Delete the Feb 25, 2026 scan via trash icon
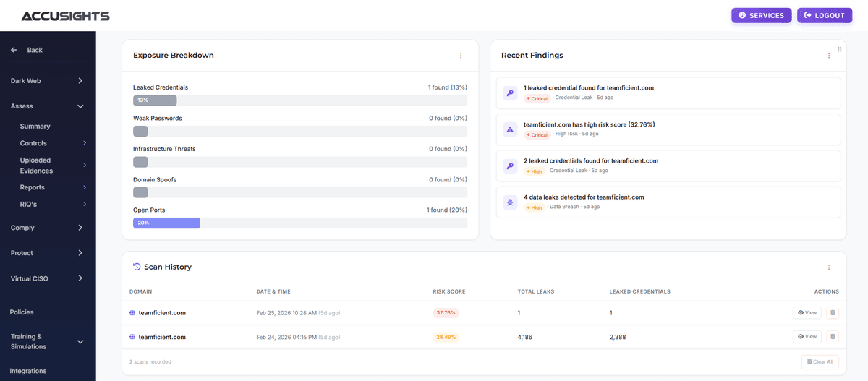The image size is (868, 381). (x=832, y=313)
